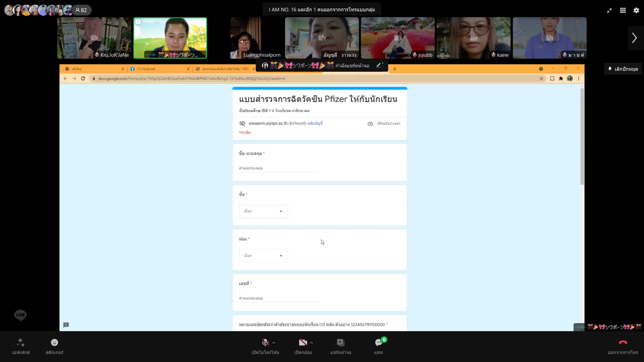The width and height of the screenshot is (644, 362).
Task: Select the speaker's highlighted video thumbnail
Action: pyautogui.click(x=170, y=38)
